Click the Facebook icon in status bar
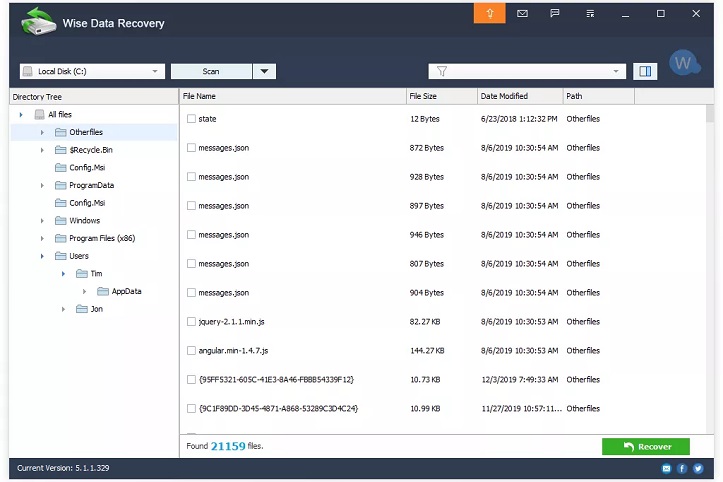The height and width of the screenshot is (482, 723). [682, 469]
